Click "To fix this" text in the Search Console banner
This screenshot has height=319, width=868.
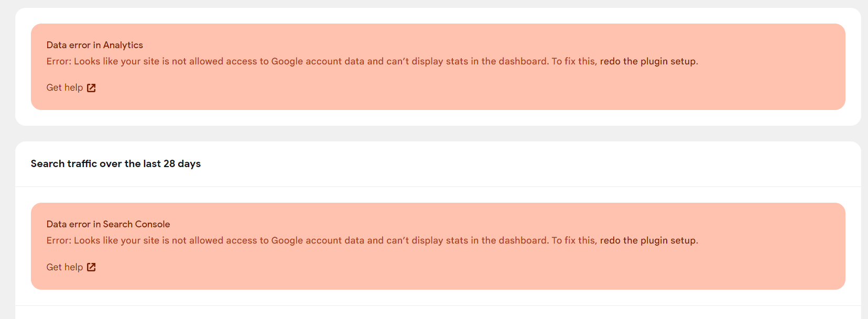[x=574, y=240]
